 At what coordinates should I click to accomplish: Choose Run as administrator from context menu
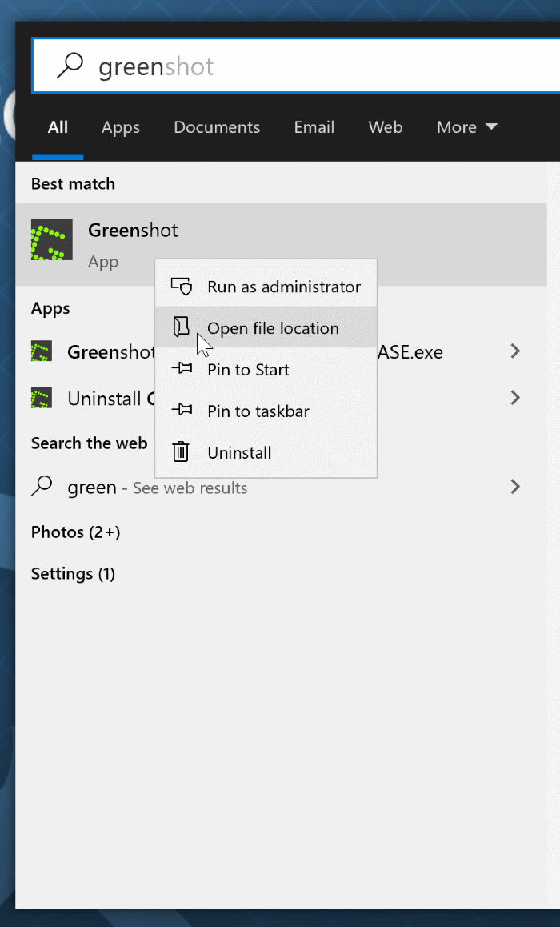tap(266, 286)
